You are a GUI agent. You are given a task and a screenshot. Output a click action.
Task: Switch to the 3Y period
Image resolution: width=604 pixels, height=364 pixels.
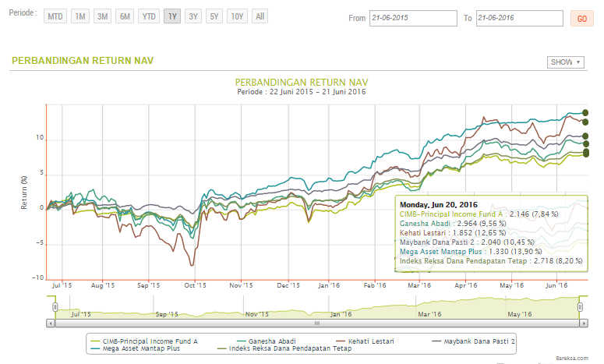[193, 16]
